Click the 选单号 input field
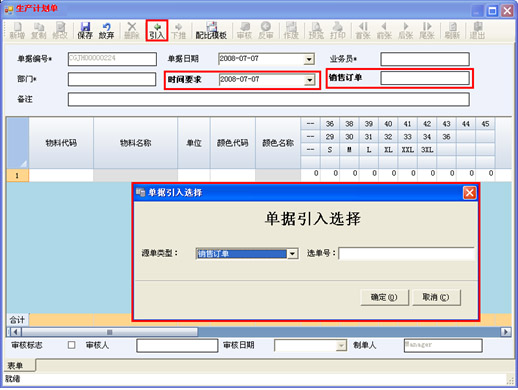Image resolution: width=518 pixels, height=390 pixels. (406, 253)
